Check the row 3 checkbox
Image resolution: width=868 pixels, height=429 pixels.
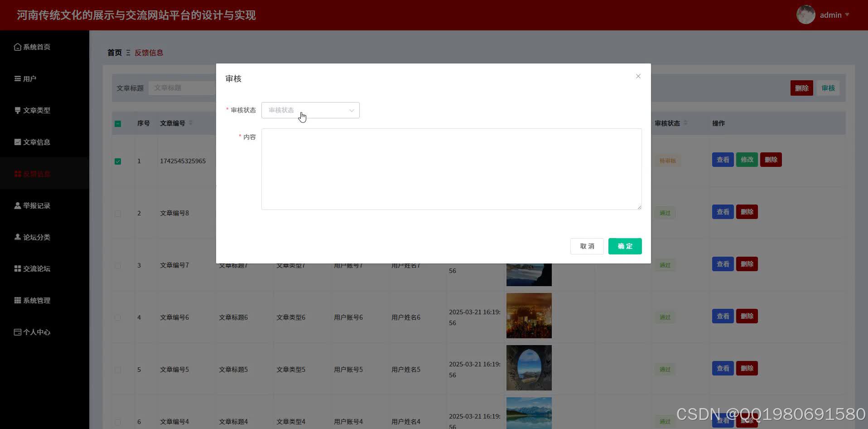tap(118, 265)
